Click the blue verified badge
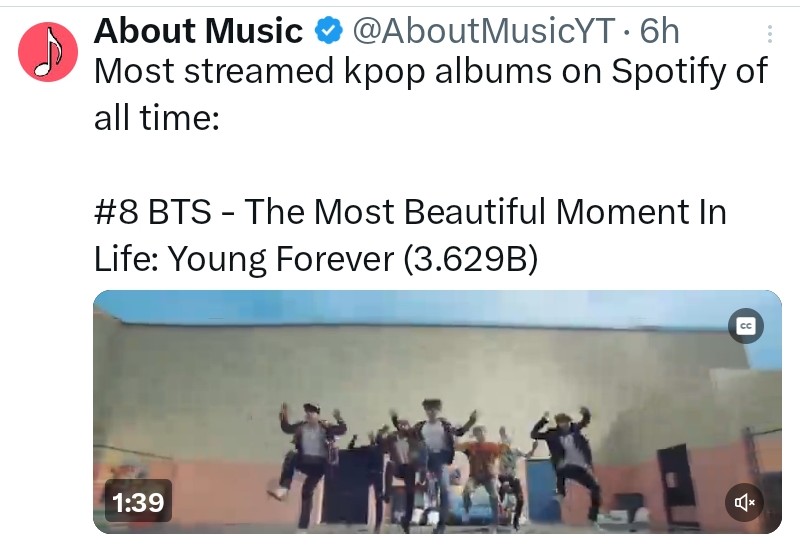Viewport: 800px width, 558px height. pos(328,31)
